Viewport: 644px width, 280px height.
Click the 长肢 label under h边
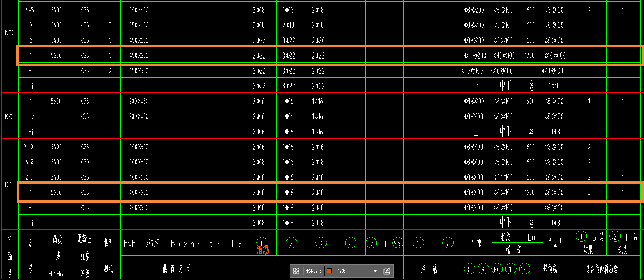click(x=622, y=250)
